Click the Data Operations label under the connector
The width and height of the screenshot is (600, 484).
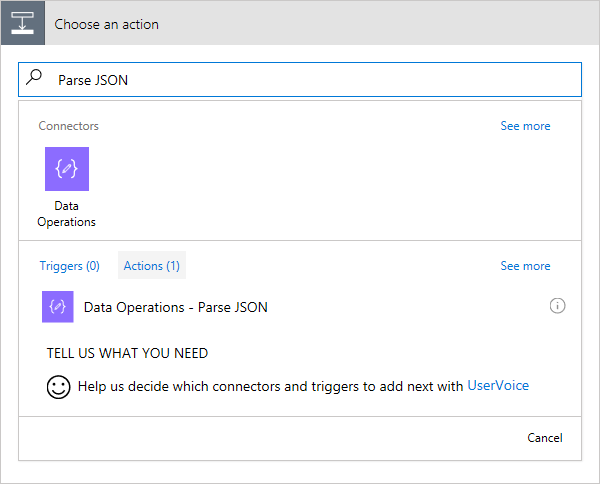[x=67, y=214]
